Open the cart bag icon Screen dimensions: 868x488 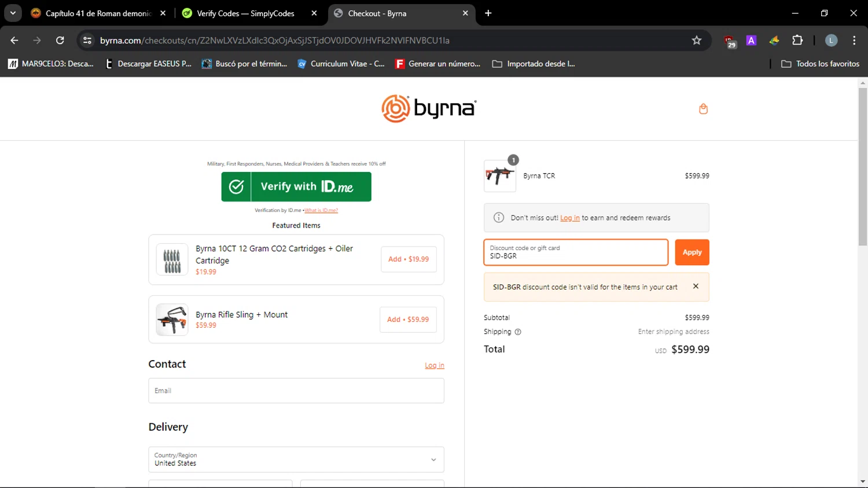click(703, 109)
